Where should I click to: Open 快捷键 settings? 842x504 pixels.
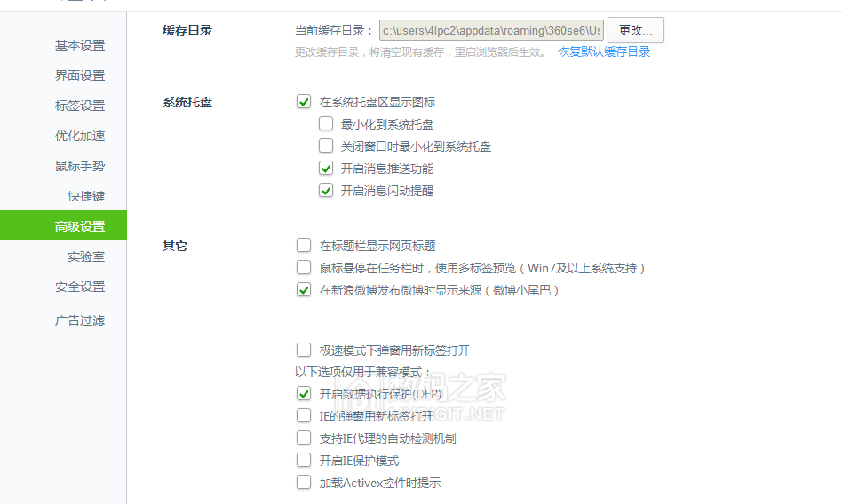(x=86, y=196)
